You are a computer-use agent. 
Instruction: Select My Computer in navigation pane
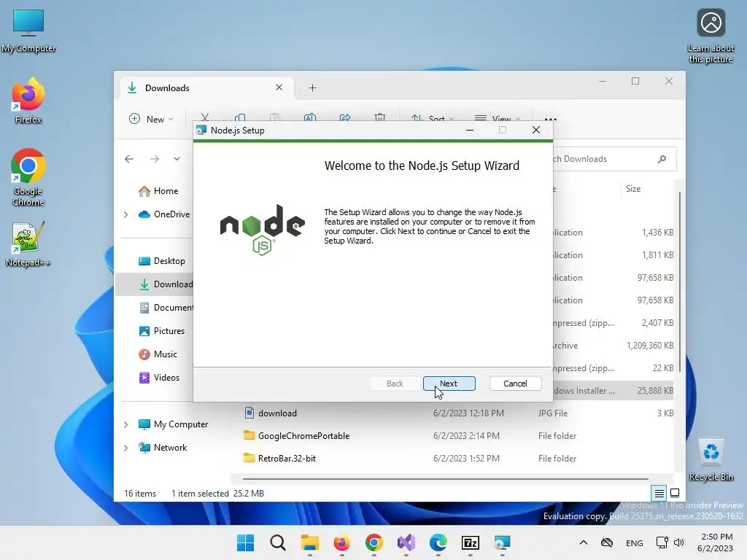[173, 424]
